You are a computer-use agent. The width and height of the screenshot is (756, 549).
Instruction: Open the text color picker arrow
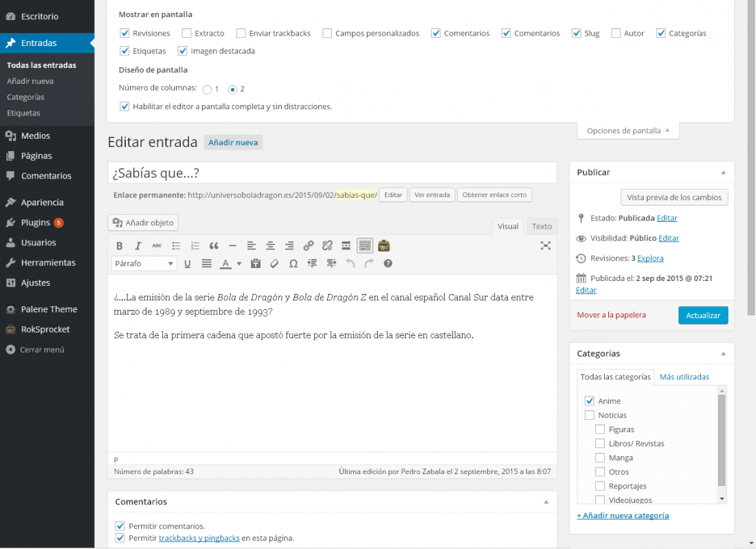[239, 264]
